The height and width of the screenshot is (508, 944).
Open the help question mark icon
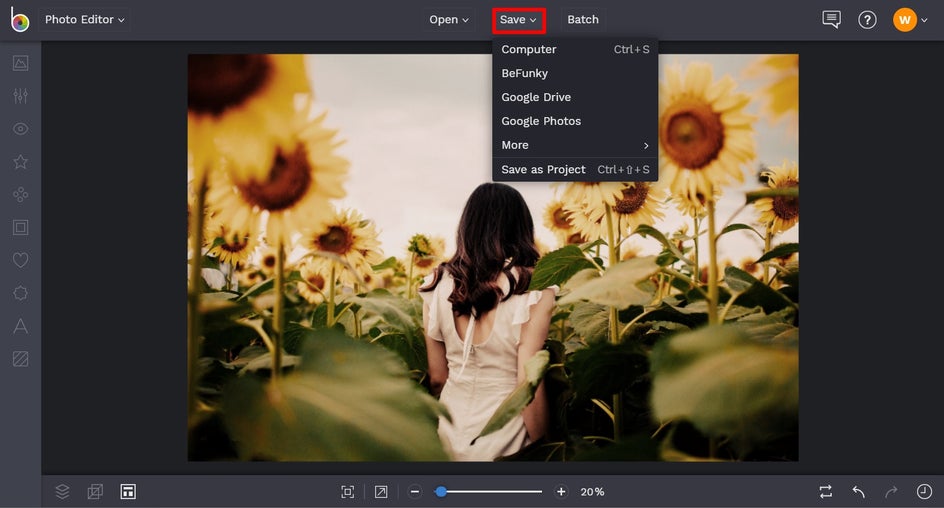pos(867,20)
